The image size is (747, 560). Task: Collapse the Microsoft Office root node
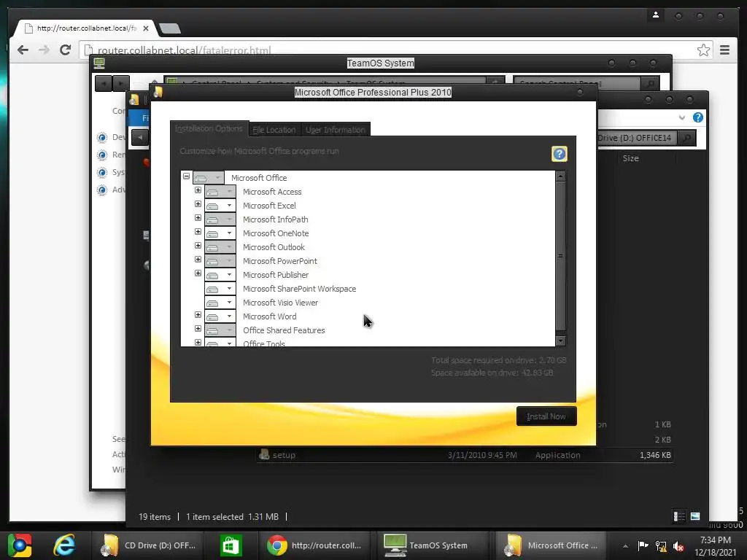(x=186, y=176)
